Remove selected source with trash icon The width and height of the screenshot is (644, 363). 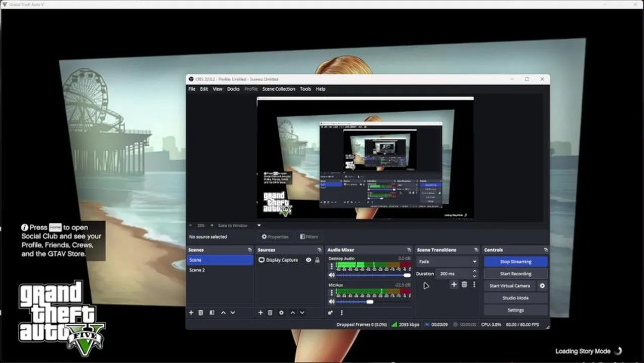[x=270, y=313]
